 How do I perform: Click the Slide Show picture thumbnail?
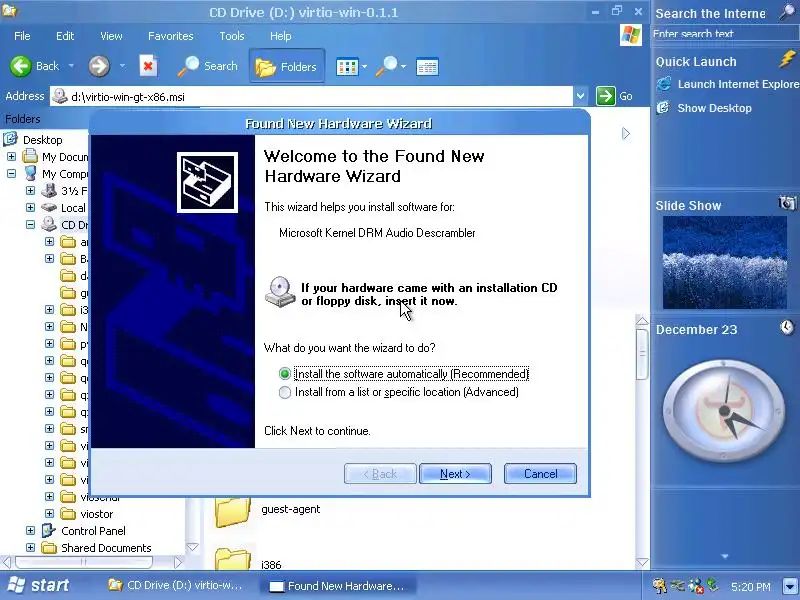[x=724, y=263]
